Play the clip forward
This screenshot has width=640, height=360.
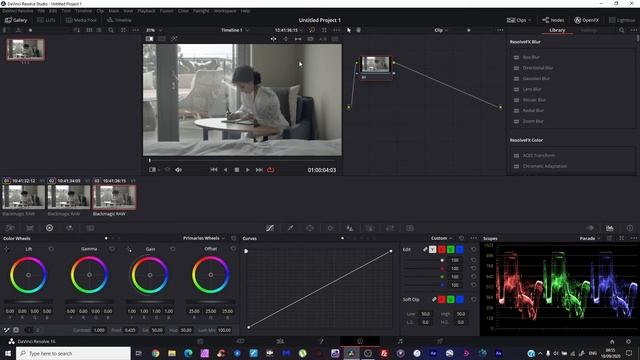pos(248,170)
